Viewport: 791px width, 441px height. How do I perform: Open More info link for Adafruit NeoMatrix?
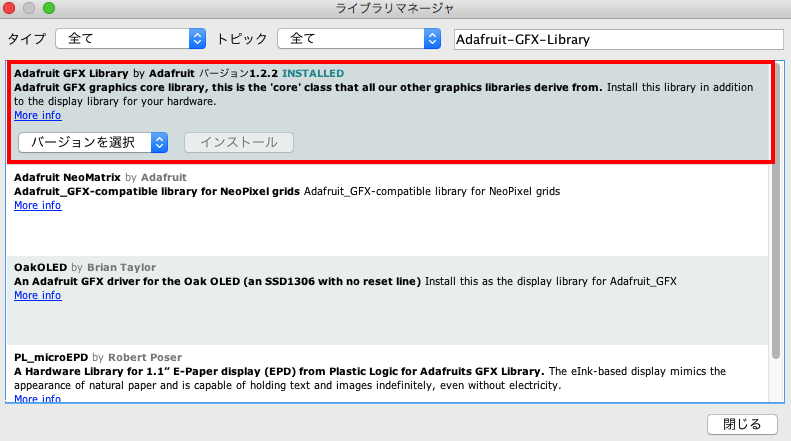[x=38, y=205]
